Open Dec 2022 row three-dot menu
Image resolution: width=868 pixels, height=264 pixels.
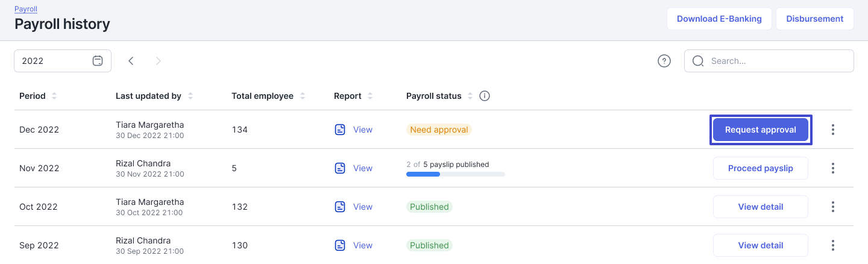pyautogui.click(x=833, y=130)
